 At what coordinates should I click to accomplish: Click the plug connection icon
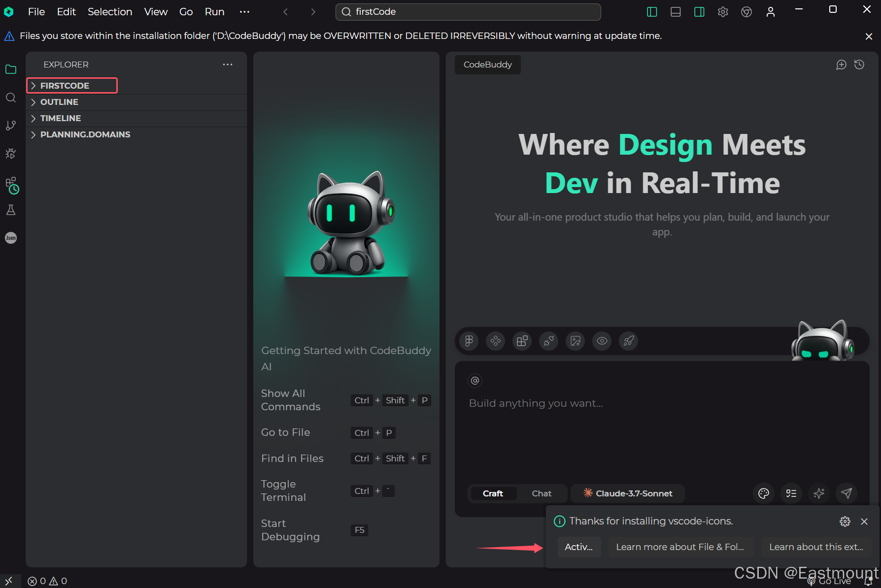point(549,341)
